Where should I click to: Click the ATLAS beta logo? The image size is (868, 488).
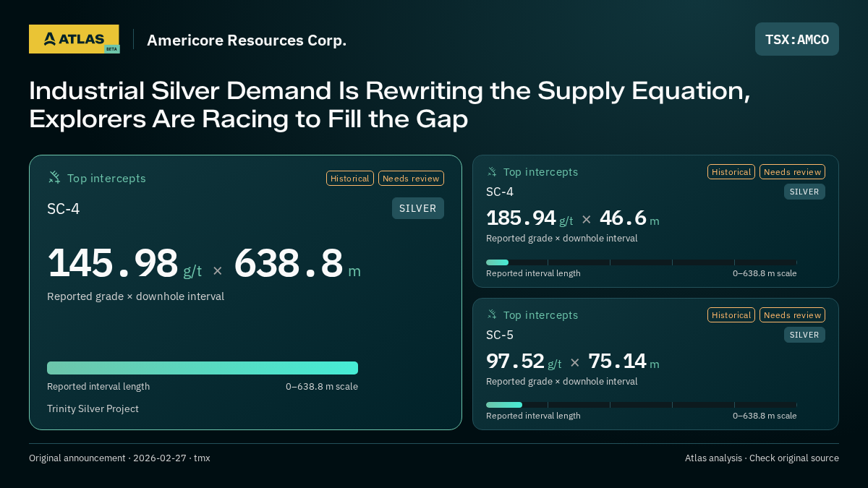(x=74, y=39)
